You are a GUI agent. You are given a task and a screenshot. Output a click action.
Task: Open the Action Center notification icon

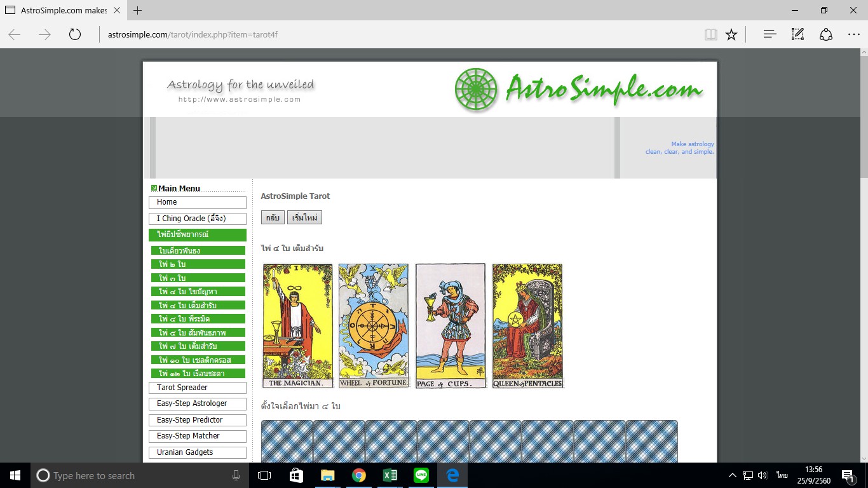(848, 475)
